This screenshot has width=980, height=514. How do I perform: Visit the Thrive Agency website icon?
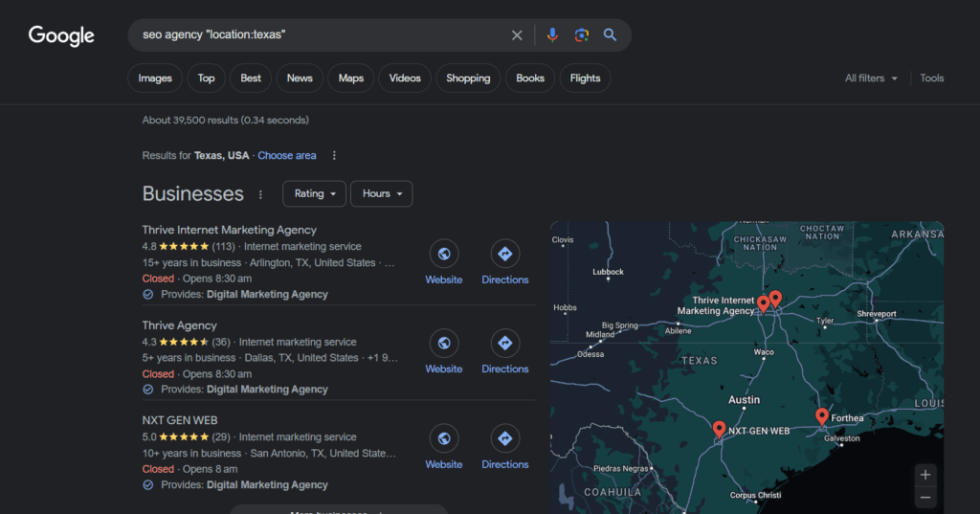pyautogui.click(x=444, y=344)
